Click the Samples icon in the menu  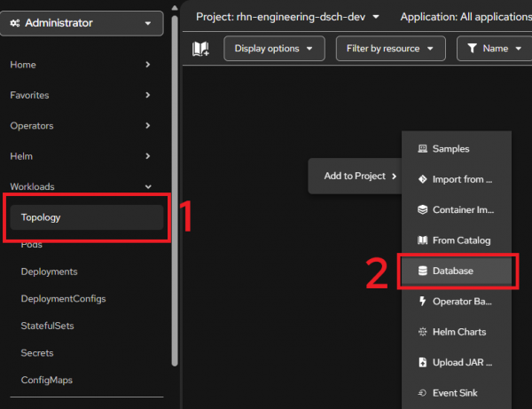422,149
